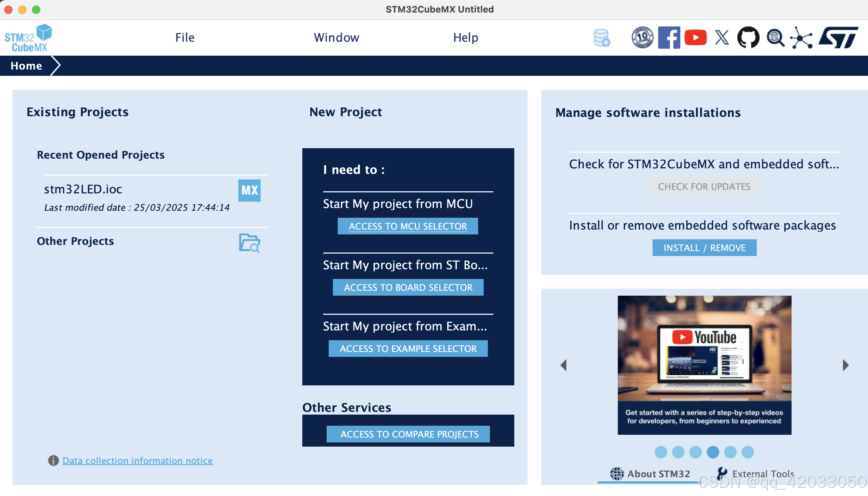Viewport: 868px width, 496px height.
Task: Open the Facebook icon link
Action: click(x=669, y=38)
